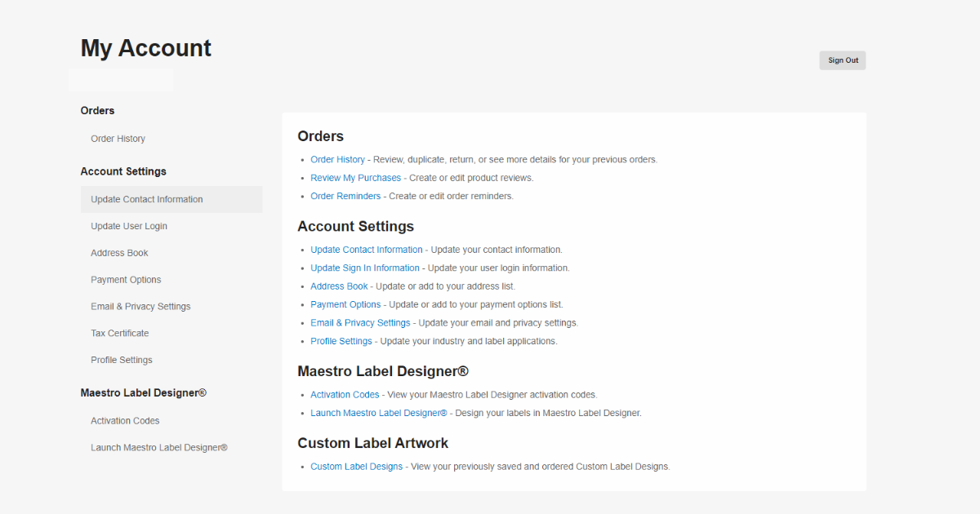Open Update User Login in the sidebar

click(131, 226)
